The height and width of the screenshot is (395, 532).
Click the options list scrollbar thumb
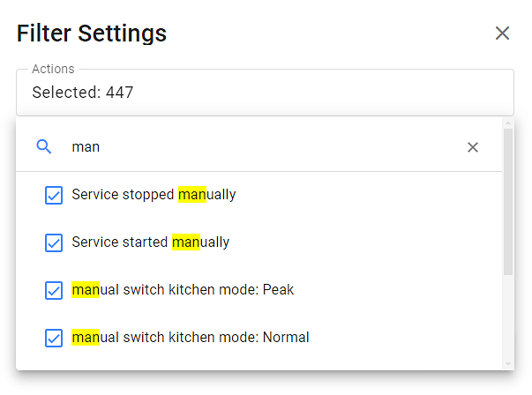(507, 198)
